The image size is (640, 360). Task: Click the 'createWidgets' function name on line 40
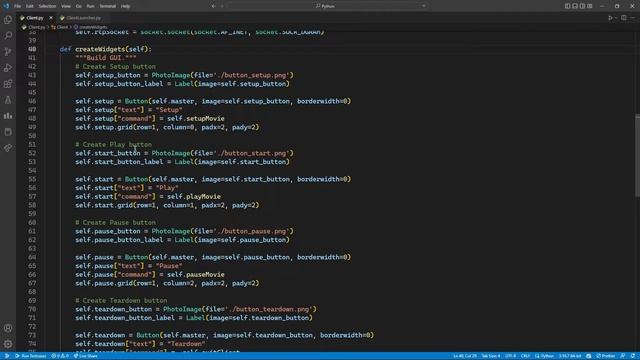coord(100,49)
